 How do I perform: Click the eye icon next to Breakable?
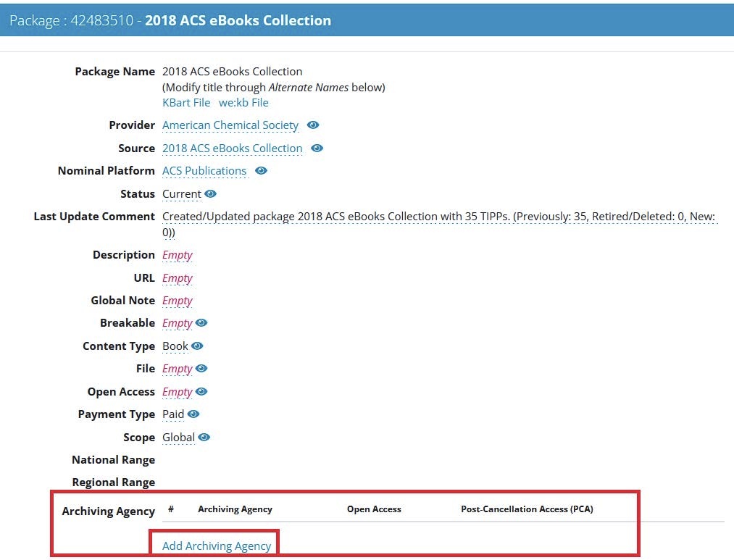pyautogui.click(x=201, y=323)
